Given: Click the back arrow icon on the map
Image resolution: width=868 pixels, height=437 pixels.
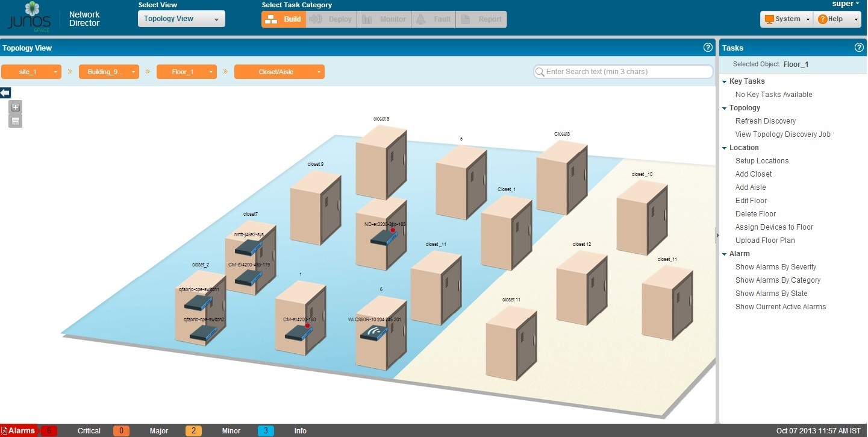Looking at the screenshot, I should pyautogui.click(x=5, y=93).
